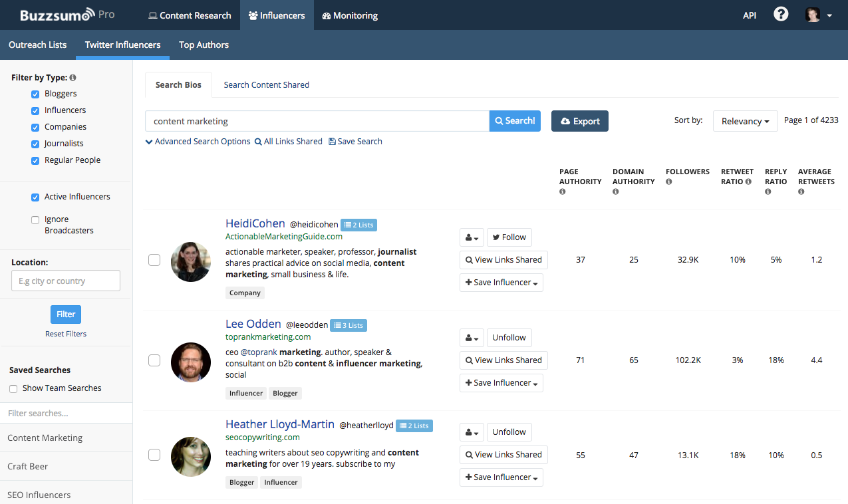
Task: Open HeidiCohen's 2 Lists badge
Action: pyautogui.click(x=359, y=225)
